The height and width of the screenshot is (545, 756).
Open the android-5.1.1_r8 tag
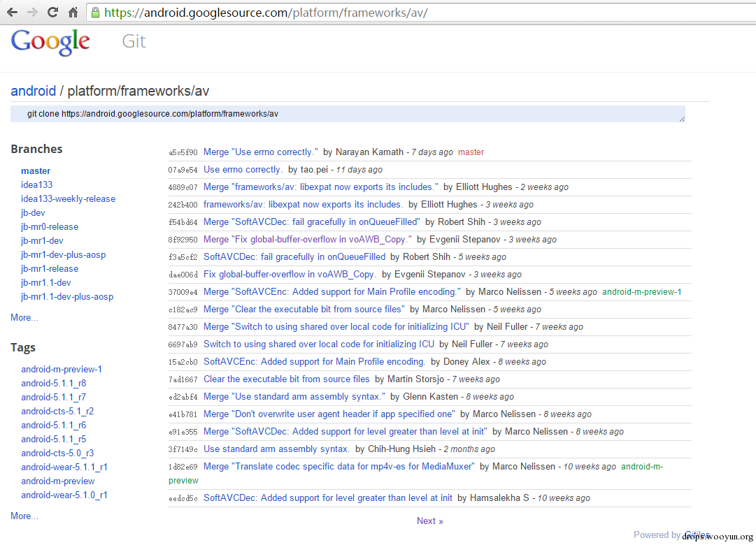[54, 383]
